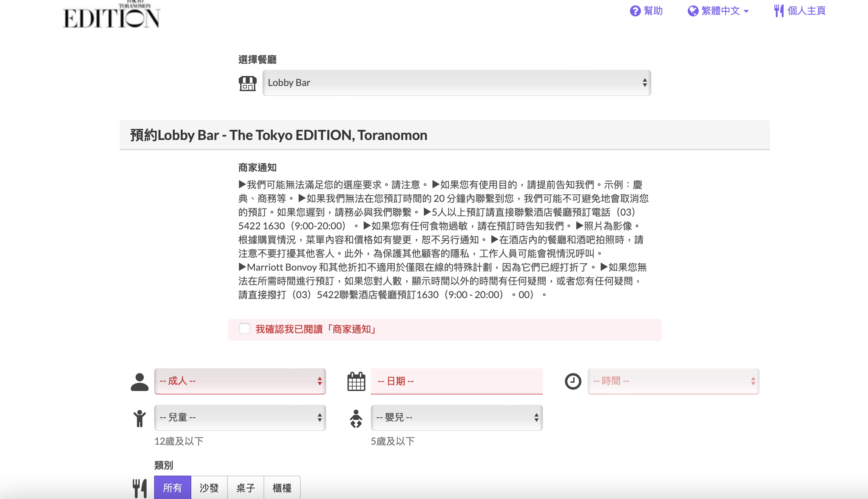Open the 個人主頁 personal page link

coord(806,11)
